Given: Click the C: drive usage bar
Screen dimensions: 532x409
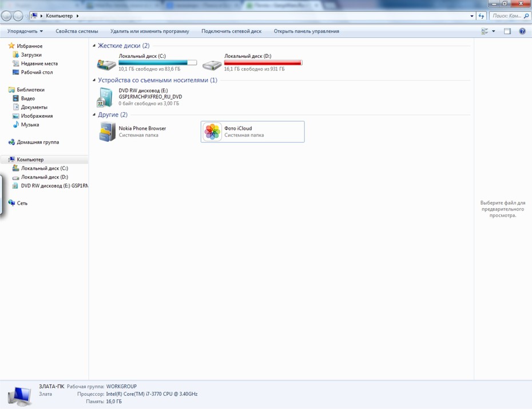Looking at the screenshot, I should 158,63.
